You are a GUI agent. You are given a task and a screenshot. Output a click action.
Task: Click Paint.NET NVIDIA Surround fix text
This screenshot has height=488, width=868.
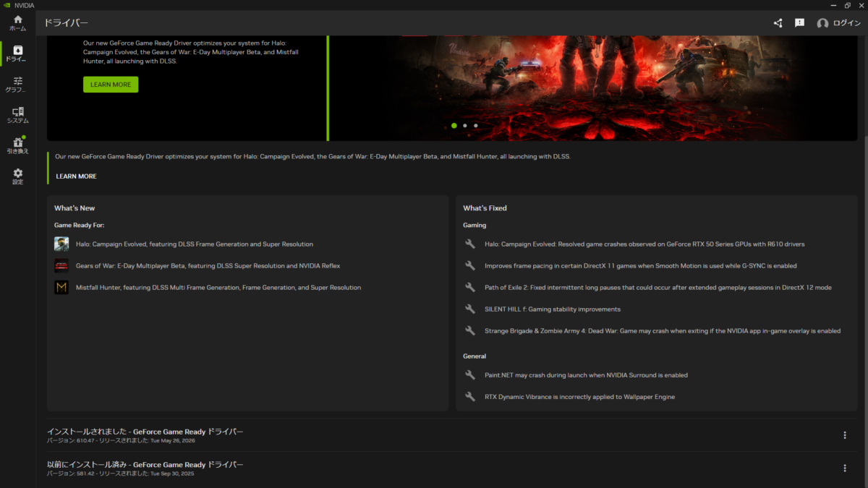586,375
